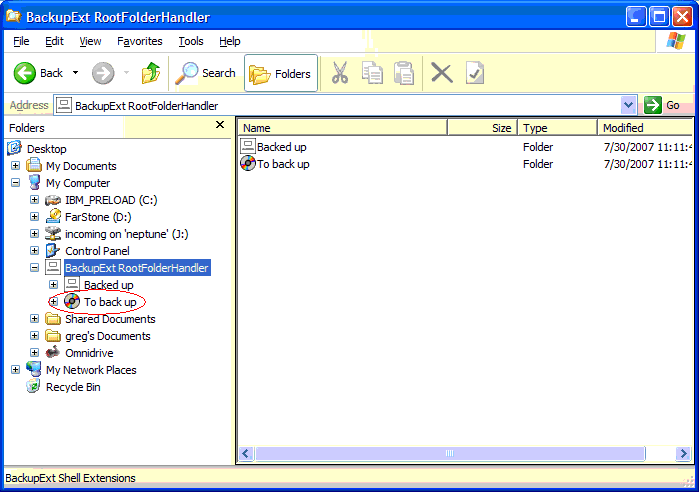Open the Tools menu
The height and width of the screenshot is (492, 699).
(191, 41)
